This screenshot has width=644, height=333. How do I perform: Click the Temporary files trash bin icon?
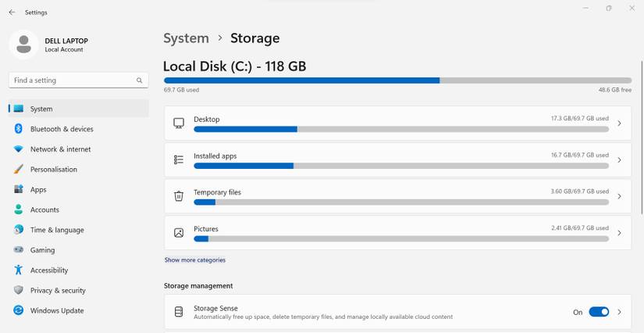(179, 196)
